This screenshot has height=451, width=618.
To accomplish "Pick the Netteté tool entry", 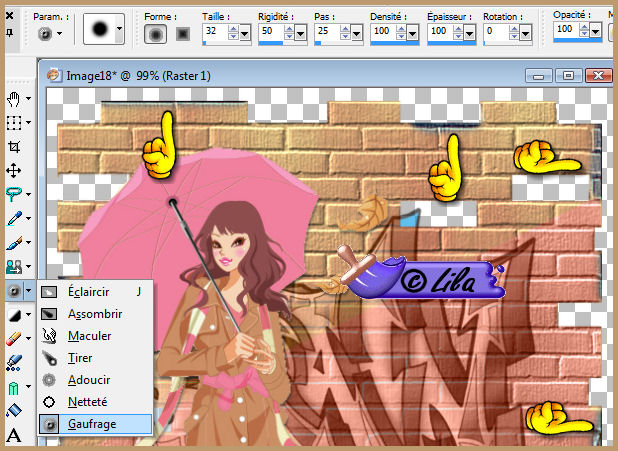I will tap(89, 402).
